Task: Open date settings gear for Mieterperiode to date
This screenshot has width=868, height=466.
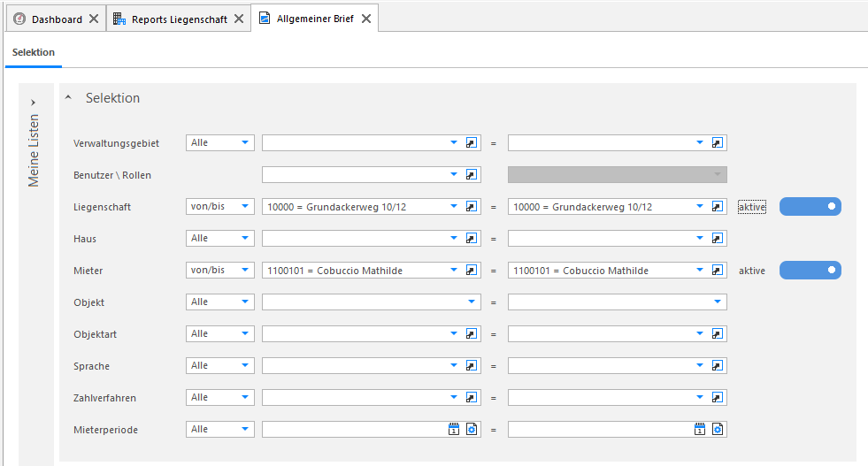Action: click(717, 430)
